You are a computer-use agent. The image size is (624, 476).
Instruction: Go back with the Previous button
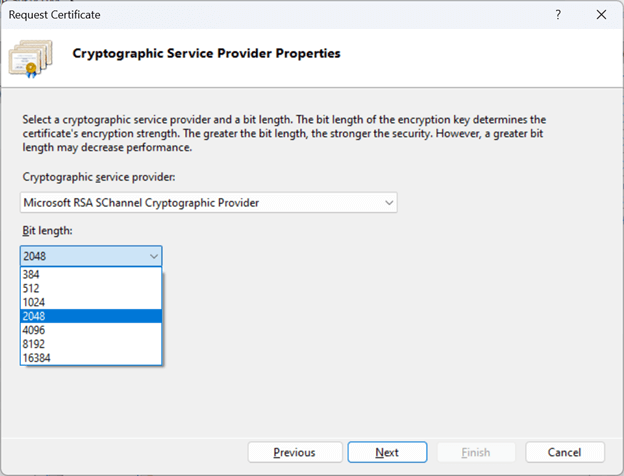tap(295, 452)
